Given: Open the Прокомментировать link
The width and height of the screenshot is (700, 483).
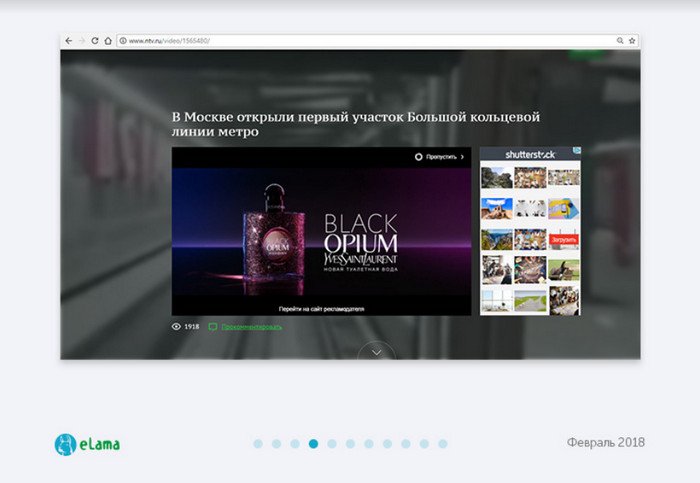Looking at the screenshot, I should pos(252,327).
